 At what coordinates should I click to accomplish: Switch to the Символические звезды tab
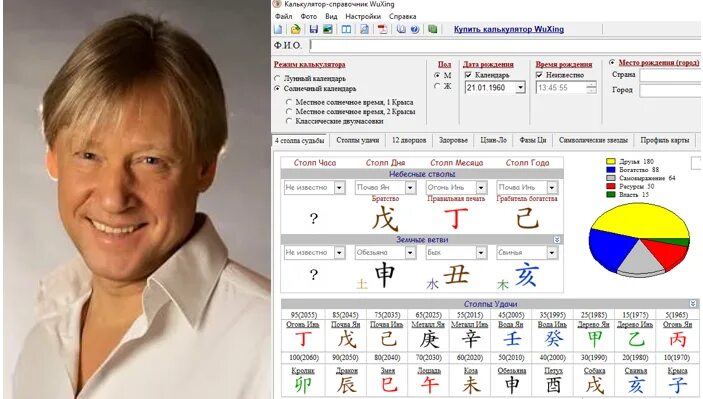tap(593, 140)
